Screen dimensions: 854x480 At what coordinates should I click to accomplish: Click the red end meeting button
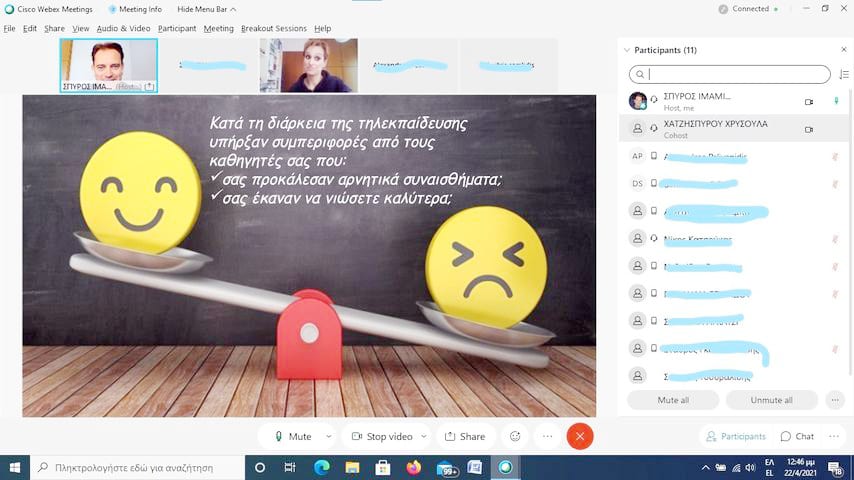[579, 436]
